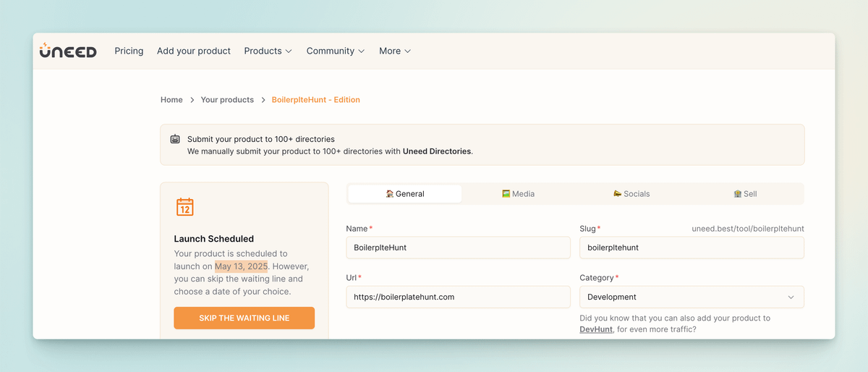Click the Socials tab emoji icon
The image size is (868, 372).
click(x=617, y=194)
